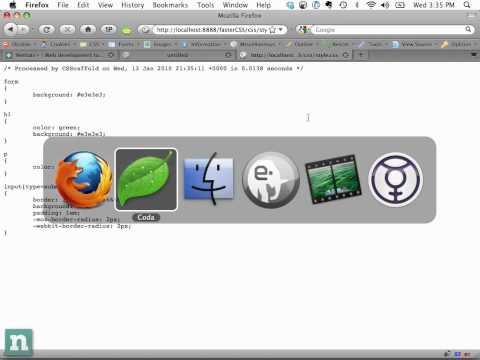Click the 'Processed by CSScaffold' comment line
Screen dimensions: 480x360
point(154,68)
